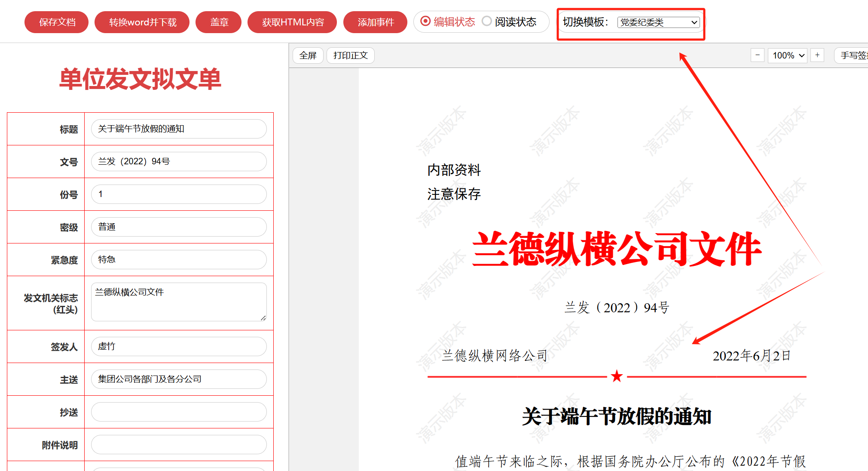868x471 pixels.
Task: Focus the 文号 text field
Action: click(x=179, y=162)
